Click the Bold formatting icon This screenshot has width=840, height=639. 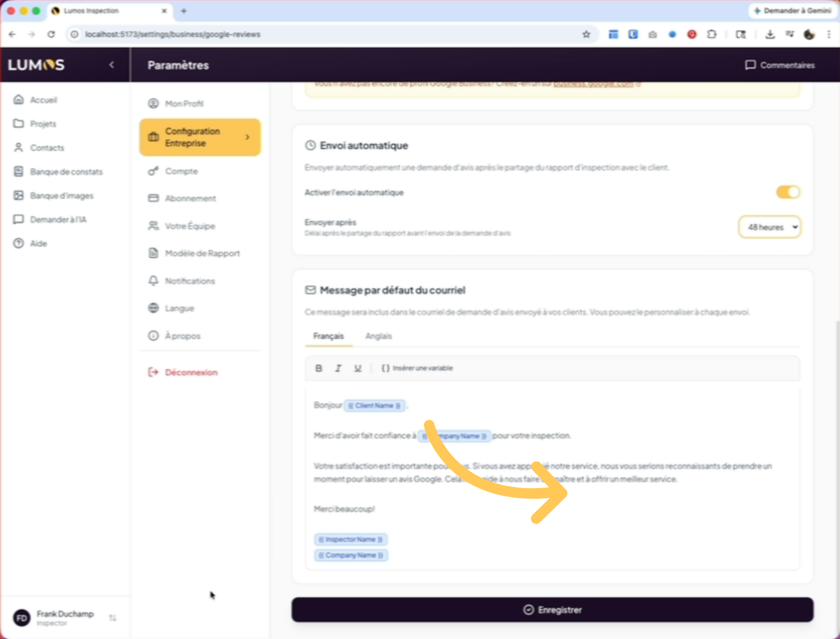tap(318, 368)
